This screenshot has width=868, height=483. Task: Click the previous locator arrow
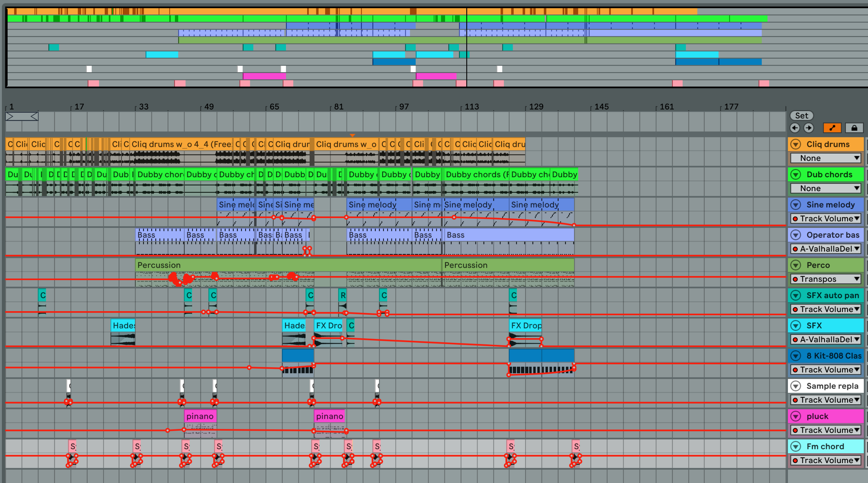point(795,128)
